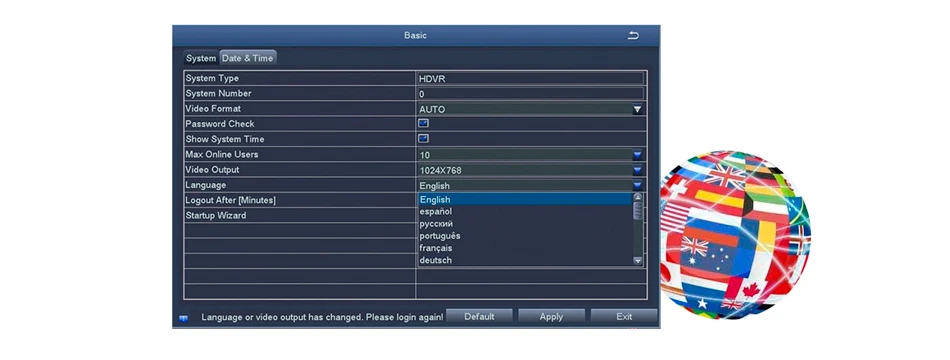
Task: Collapse the Language dropdown arrow
Action: coord(637,185)
